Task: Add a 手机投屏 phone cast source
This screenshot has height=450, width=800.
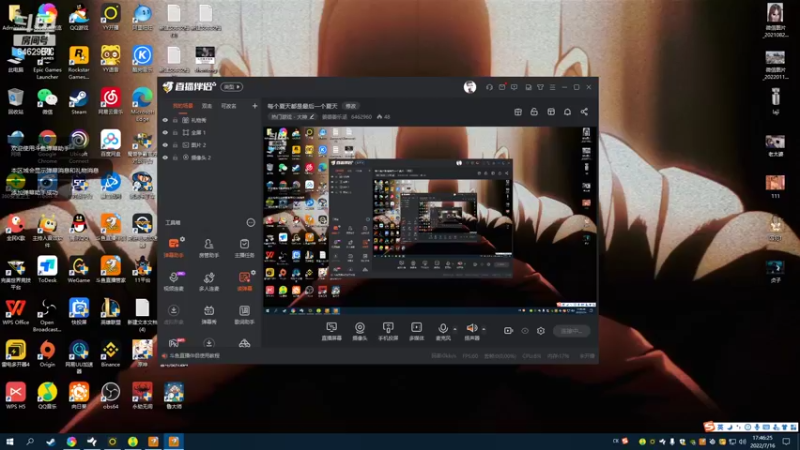Action: 388,331
